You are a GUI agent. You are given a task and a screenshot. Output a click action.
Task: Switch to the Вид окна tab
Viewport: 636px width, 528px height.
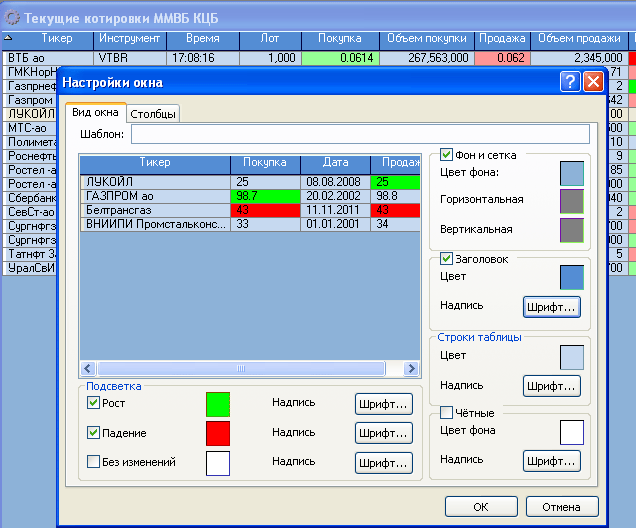point(96,112)
